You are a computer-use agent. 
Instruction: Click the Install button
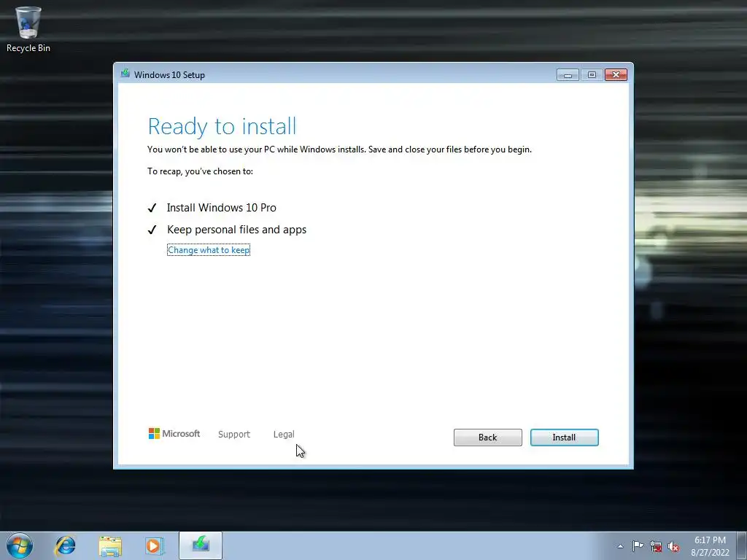tap(564, 437)
